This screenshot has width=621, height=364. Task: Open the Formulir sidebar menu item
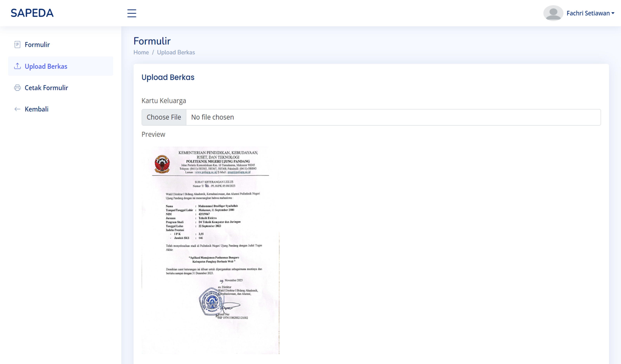coord(37,45)
